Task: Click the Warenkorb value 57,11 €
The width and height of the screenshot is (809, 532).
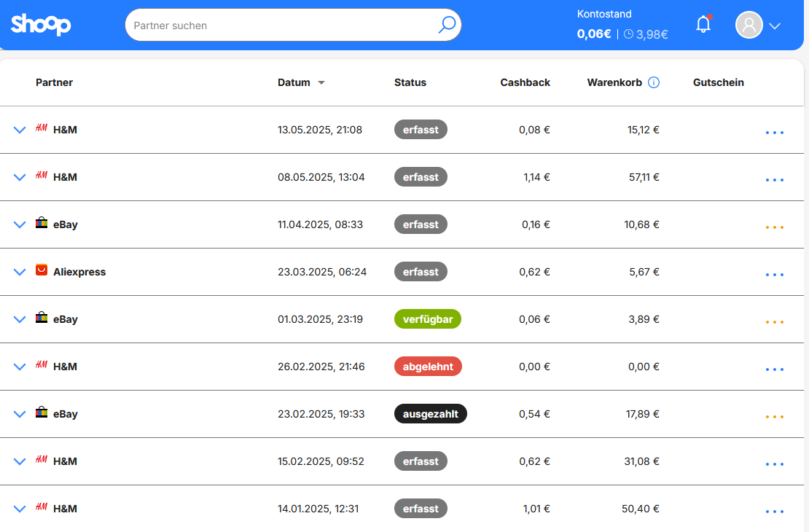Action: (x=644, y=178)
